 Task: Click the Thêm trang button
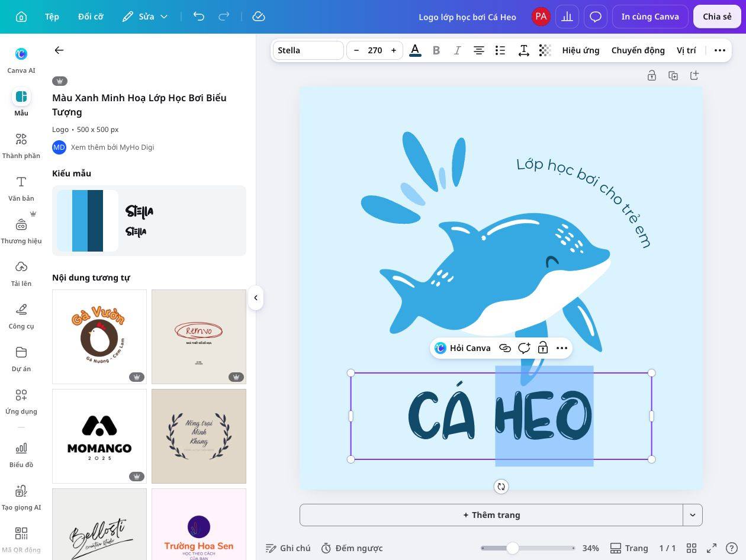pos(491,515)
